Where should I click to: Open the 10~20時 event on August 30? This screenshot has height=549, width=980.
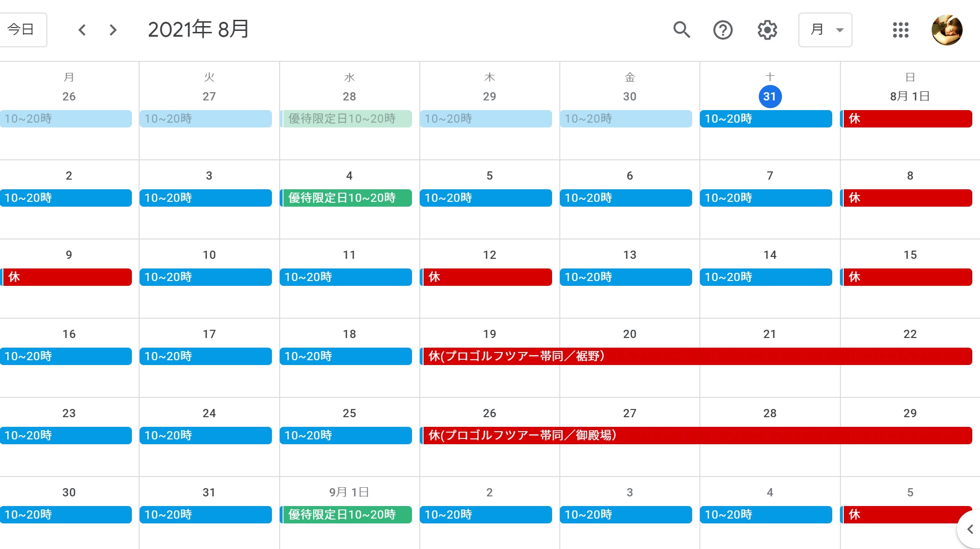66,515
